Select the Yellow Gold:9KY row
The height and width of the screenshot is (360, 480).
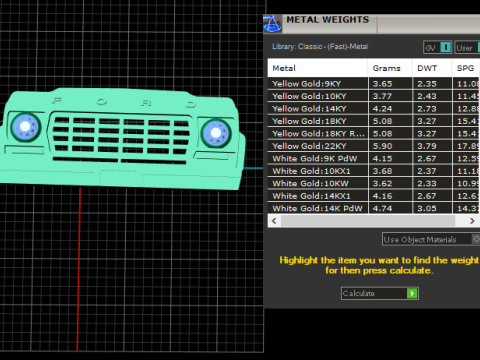(x=374, y=84)
